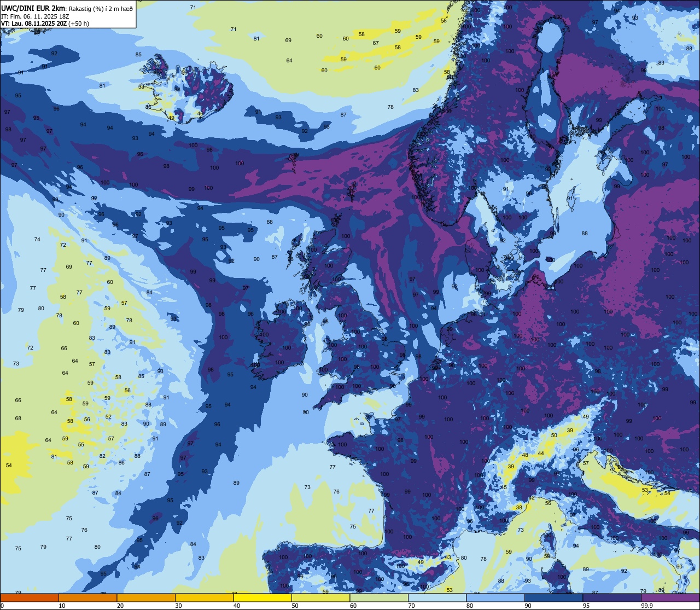Click the '67' humidity value in the north

[x=376, y=43]
